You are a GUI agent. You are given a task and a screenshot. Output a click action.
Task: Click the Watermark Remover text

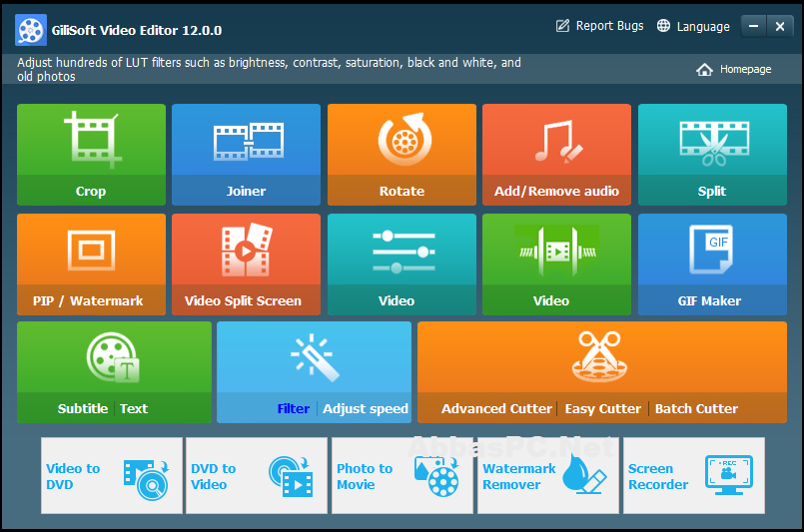(x=519, y=477)
